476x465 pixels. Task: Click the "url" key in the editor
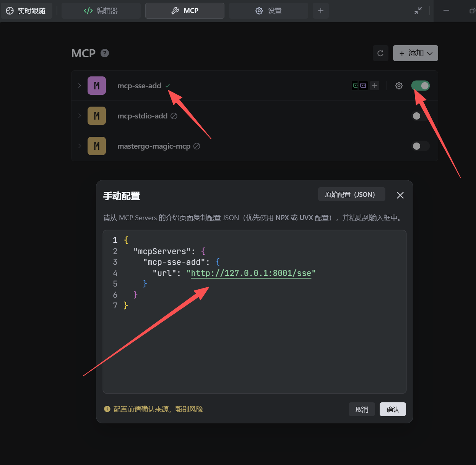coord(164,273)
